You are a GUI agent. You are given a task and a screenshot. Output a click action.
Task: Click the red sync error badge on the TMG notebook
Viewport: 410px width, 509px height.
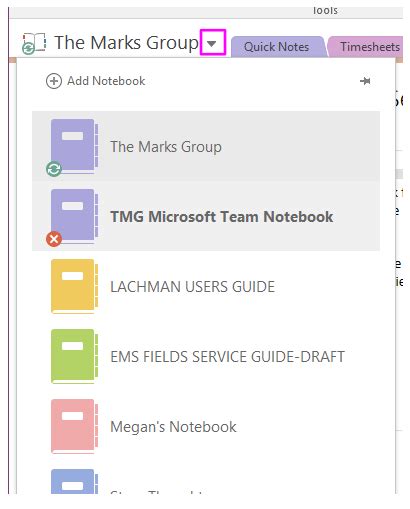(54, 239)
